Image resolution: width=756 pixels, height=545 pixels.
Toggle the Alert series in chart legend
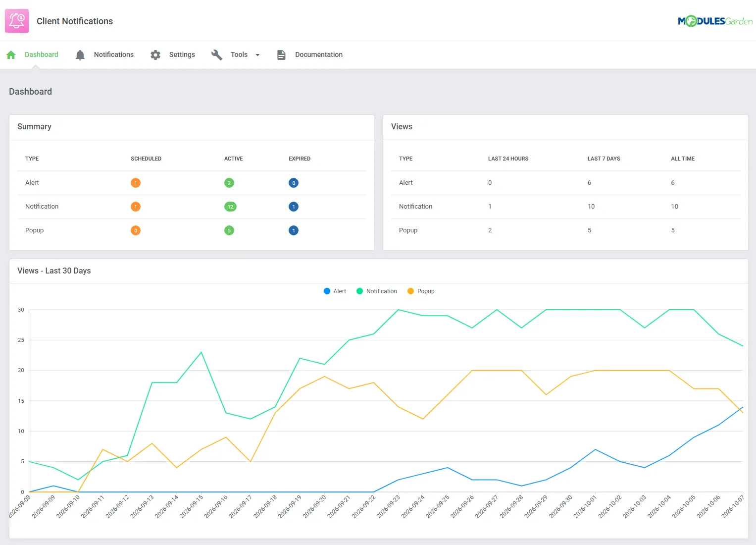click(x=335, y=291)
